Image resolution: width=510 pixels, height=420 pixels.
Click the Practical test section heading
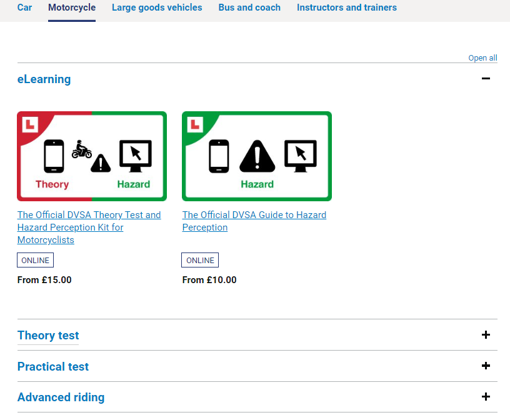(x=53, y=367)
